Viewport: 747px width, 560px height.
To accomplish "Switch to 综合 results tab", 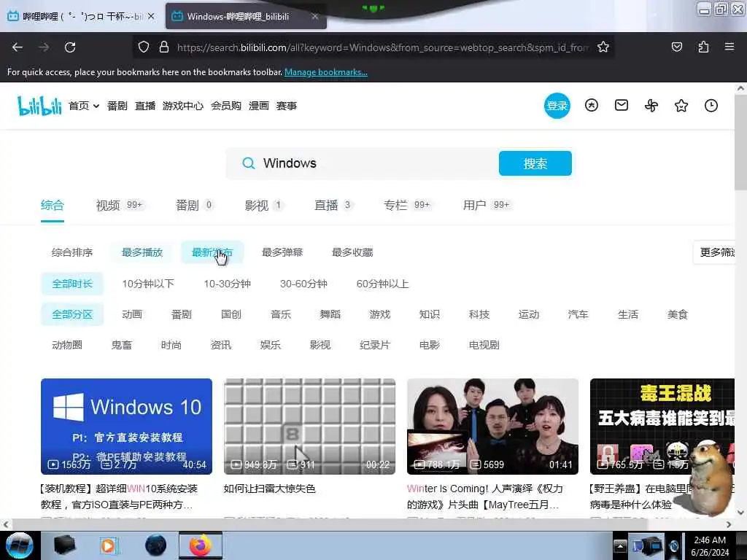I will tap(52, 205).
